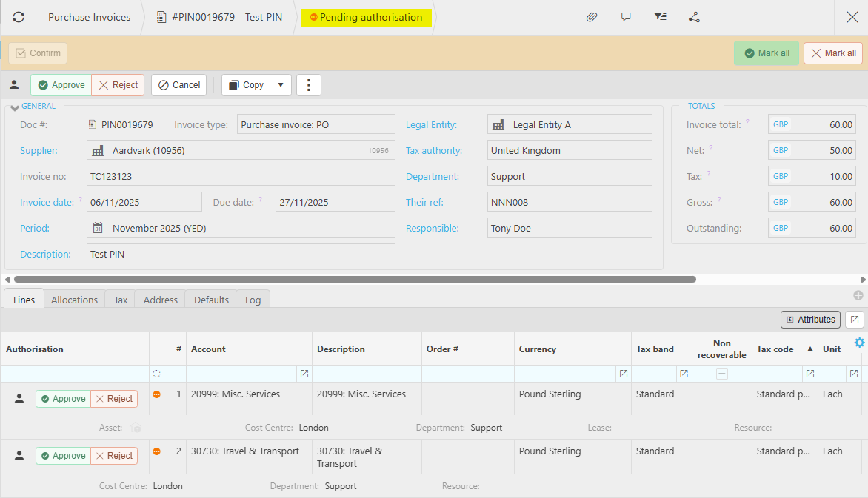Open the Account column filter lookup
The height and width of the screenshot is (498, 868).
tap(304, 374)
